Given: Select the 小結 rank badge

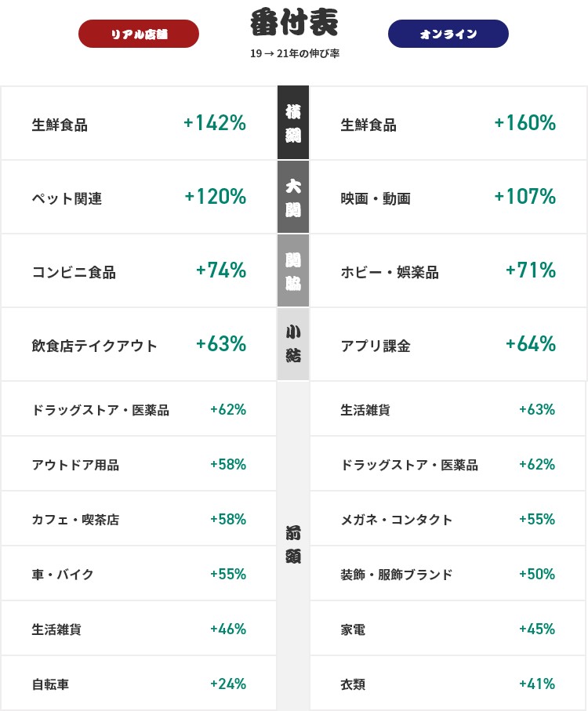Looking at the screenshot, I should (293, 344).
